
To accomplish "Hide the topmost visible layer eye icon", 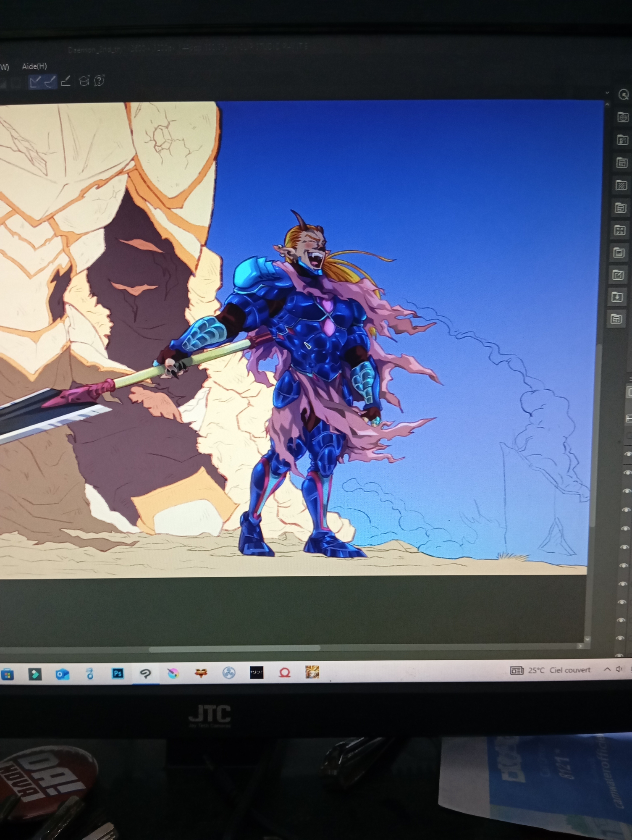I will click(628, 454).
